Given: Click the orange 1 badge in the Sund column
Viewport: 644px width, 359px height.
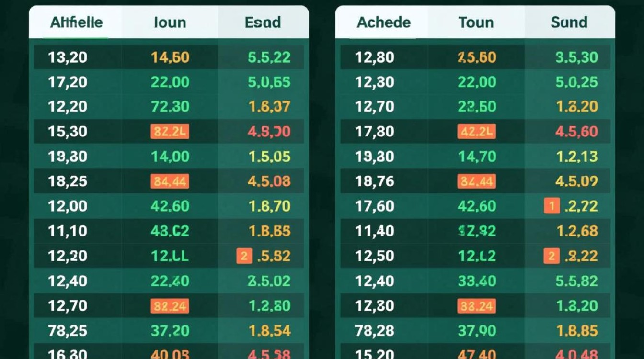Looking at the screenshot, I should 552,206.
